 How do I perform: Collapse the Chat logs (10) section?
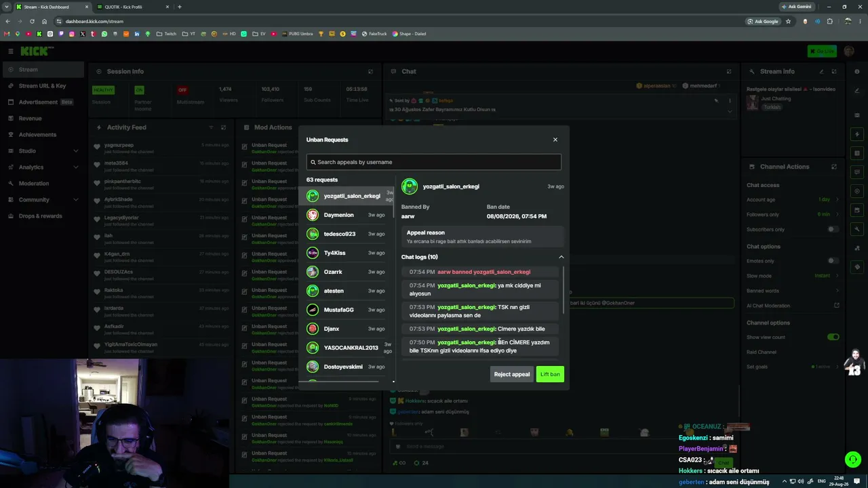[x=561, y=257]
